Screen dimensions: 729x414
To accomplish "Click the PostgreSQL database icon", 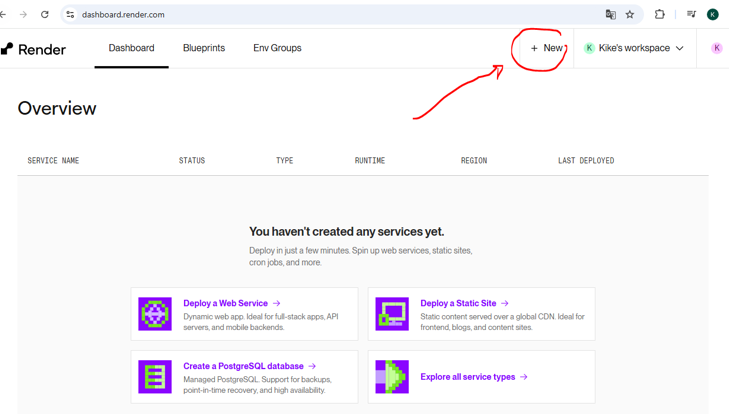I will (155, 377).
